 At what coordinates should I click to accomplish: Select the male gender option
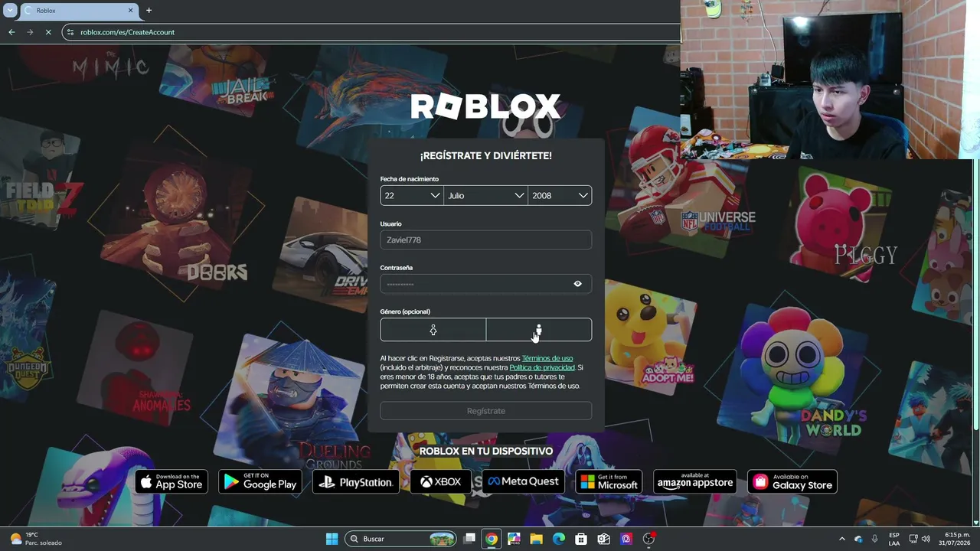[x=539, y=330]
